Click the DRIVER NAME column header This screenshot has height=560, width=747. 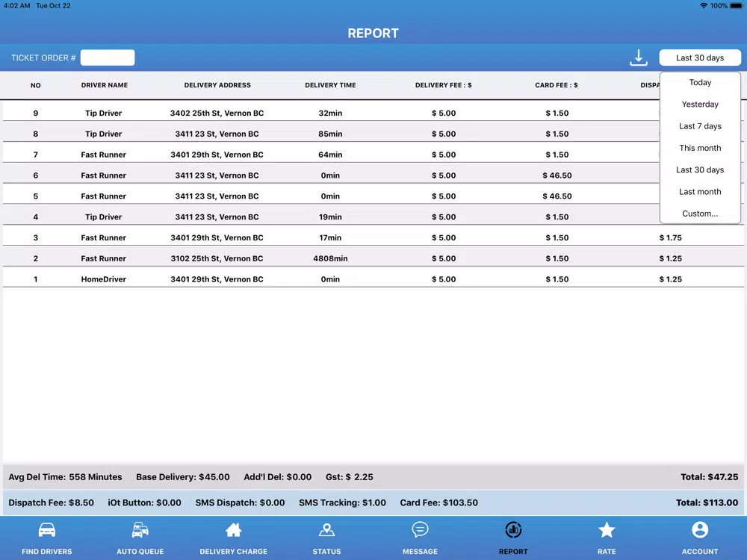[105, 85]
